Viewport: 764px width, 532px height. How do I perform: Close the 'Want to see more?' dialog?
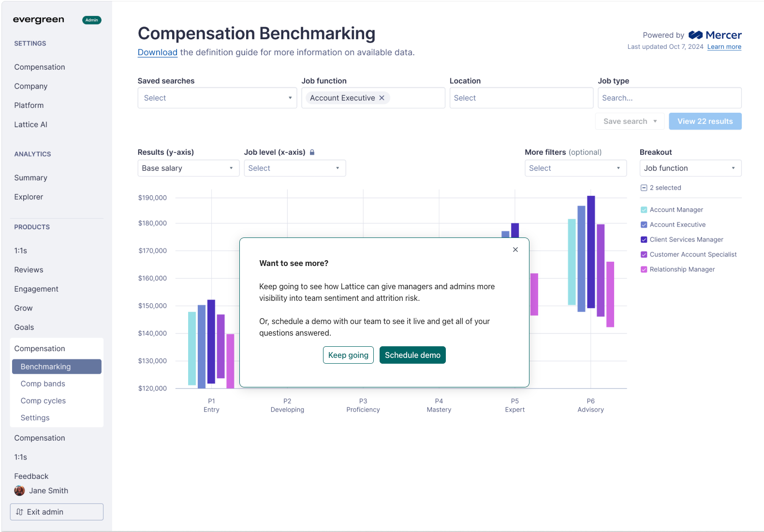coord(515,250)
